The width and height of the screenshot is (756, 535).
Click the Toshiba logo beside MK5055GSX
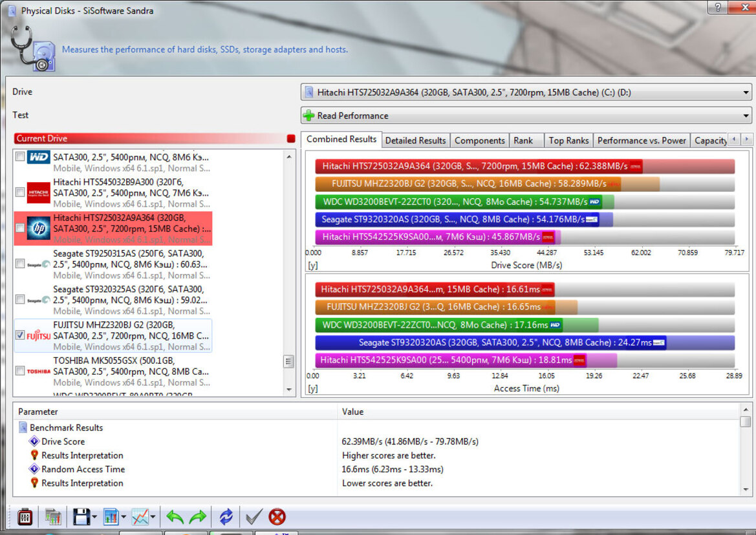pos(39,372)
